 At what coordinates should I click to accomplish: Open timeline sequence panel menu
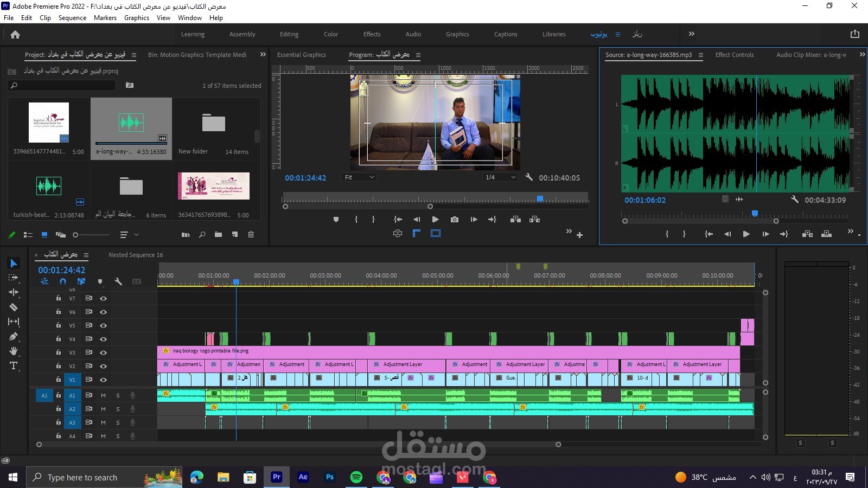coord(86,255)
